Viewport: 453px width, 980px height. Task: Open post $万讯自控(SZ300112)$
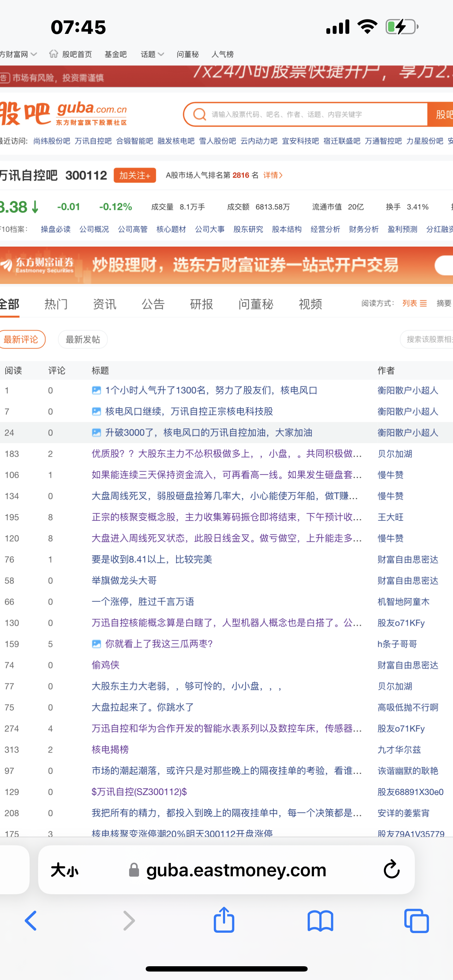[x=139, y=792]
